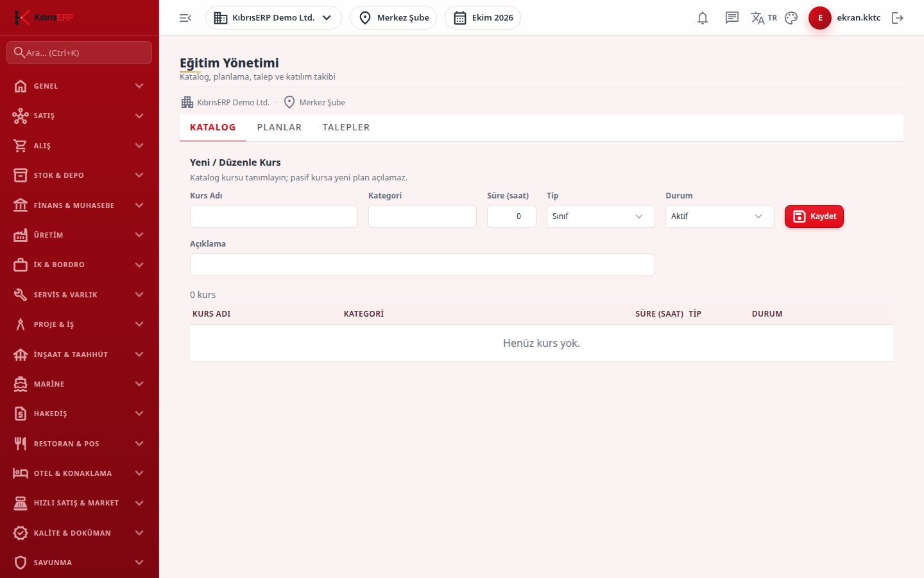Expand the Hakediş menu chevron
The width and height of the screenshot is (924, 578).
(x=139, y=414)
